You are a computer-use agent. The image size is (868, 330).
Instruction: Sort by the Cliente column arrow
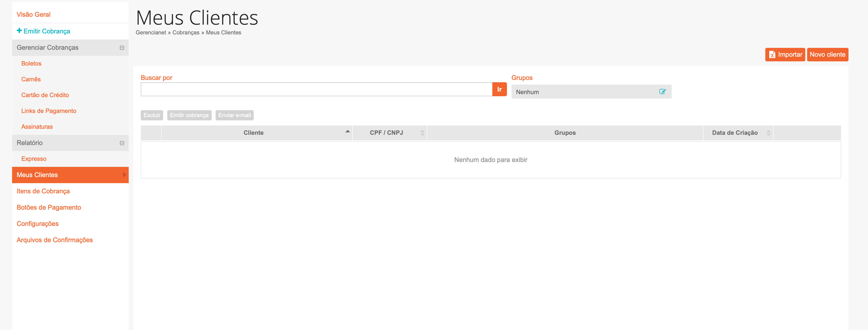tap(347, 132)
